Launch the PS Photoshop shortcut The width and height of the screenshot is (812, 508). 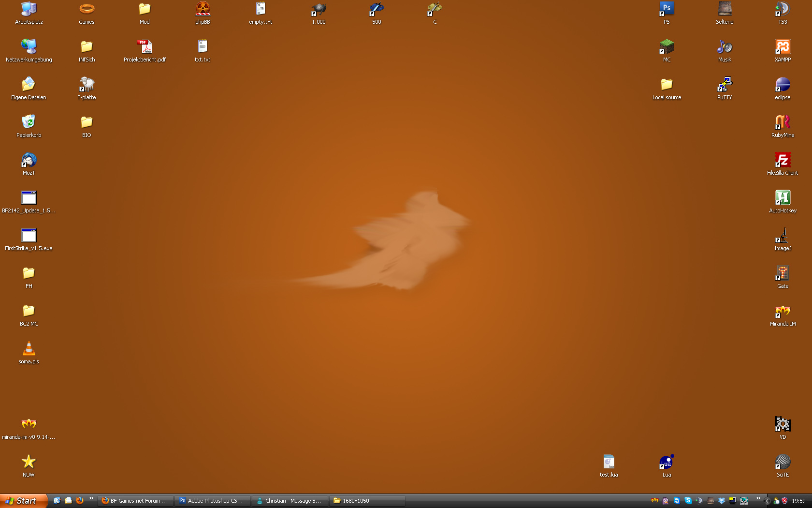(x=667, y=13)
